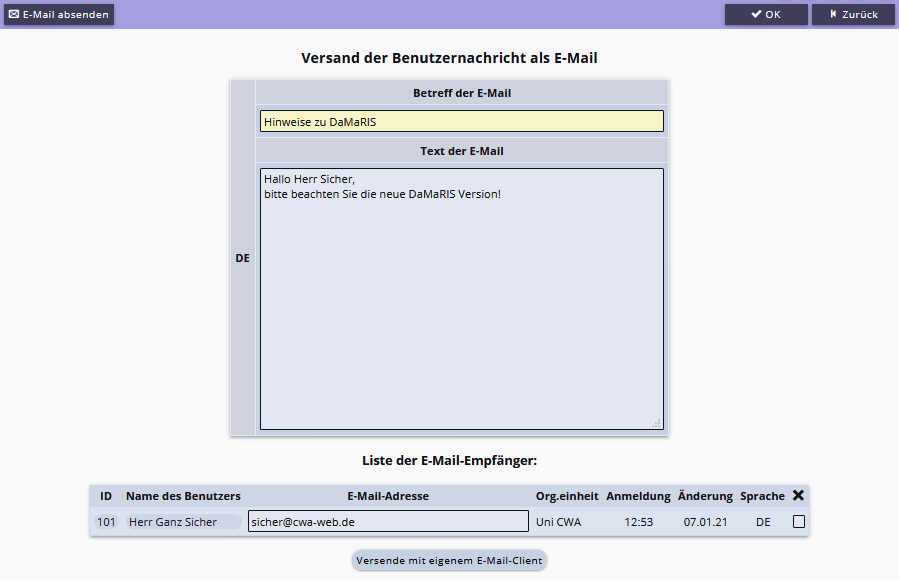Image resolution: width=899 pixels, height=580 pixels.
Task: Click the DE language cell in recipient row
Action: click(x=763, y=522)
